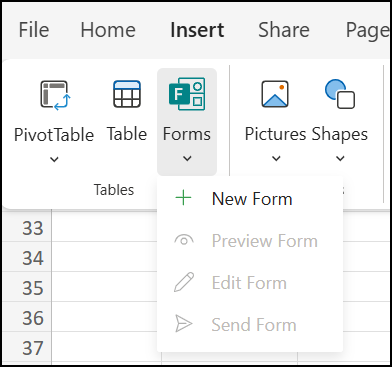Click the Shapes label text
The width and height of the screenshot is (392, 367).
pos(340,135)
